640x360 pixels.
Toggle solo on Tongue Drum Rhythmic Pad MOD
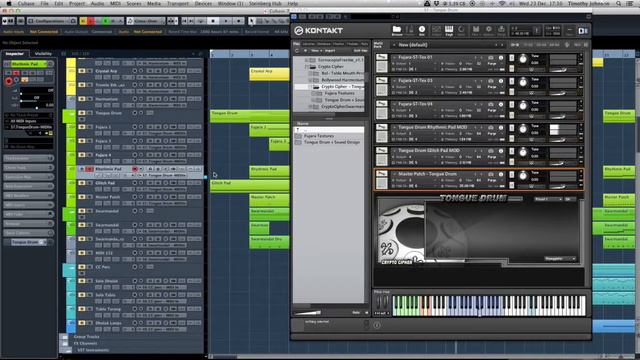[511, 128]
